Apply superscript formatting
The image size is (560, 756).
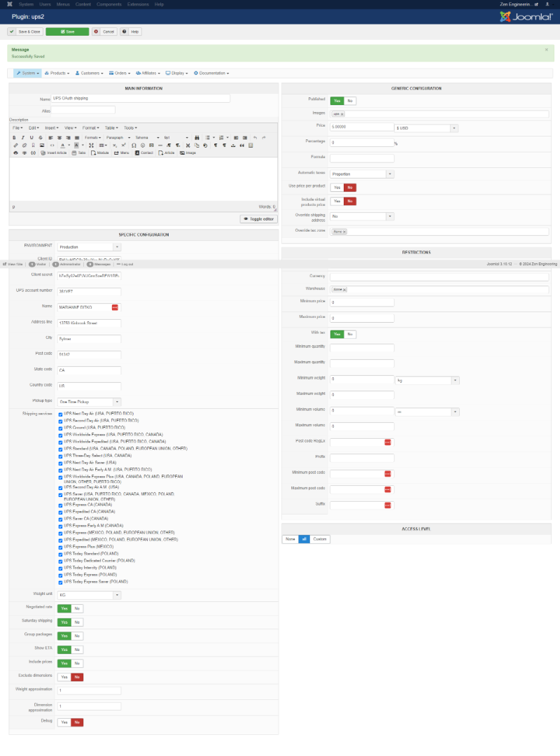(123, 145)
